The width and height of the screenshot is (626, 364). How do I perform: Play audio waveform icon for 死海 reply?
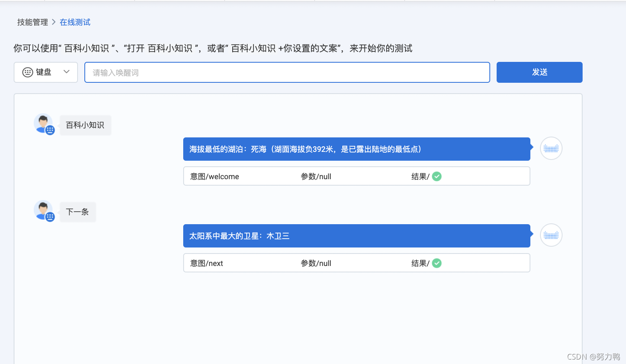click(x=551, y=148)
